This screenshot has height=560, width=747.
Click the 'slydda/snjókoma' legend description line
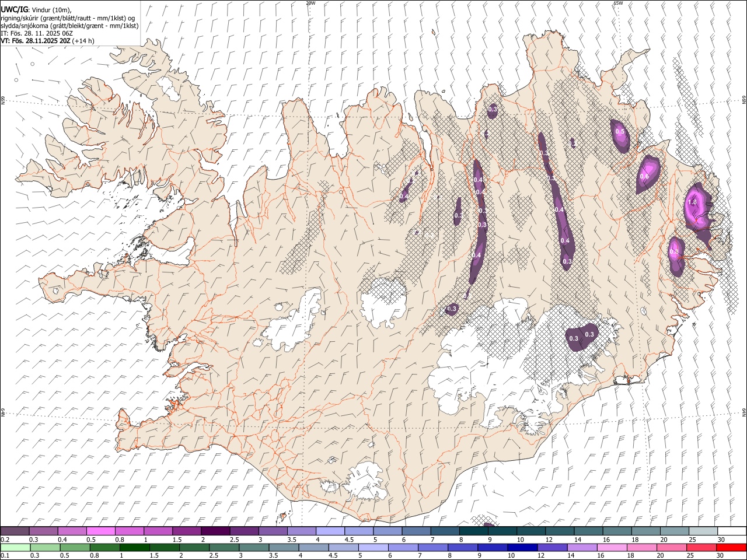[x=69, y=26]
